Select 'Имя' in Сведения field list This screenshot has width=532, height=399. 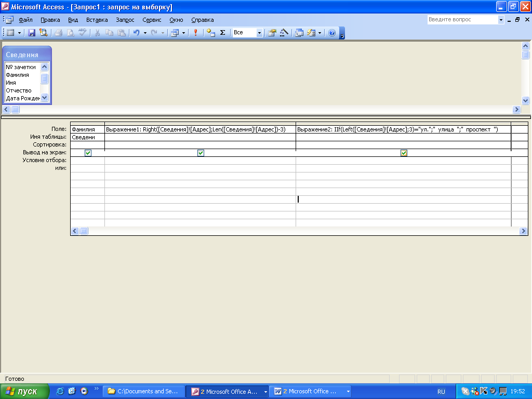(11, 83)
